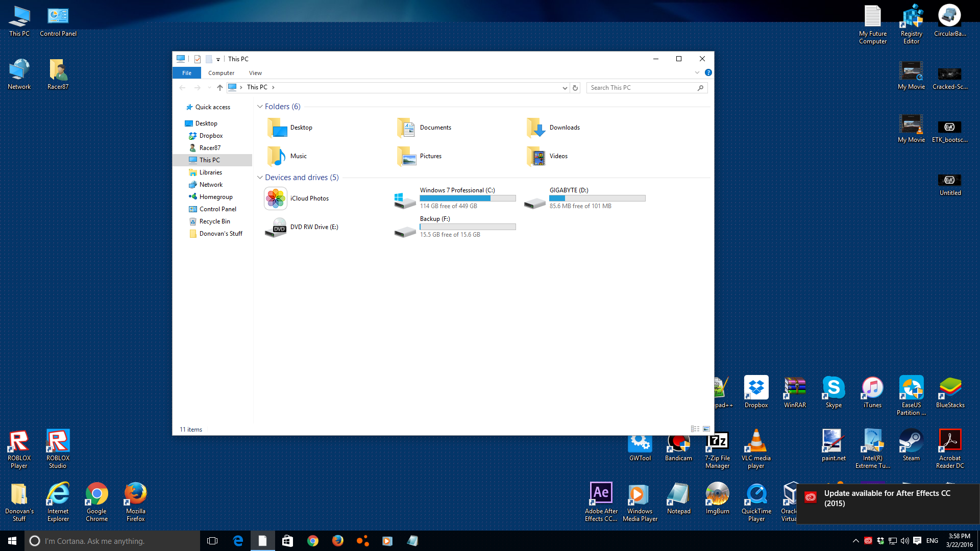Open the address bar history dropdown
Screen dimensions: 980x551
[565, 88]
